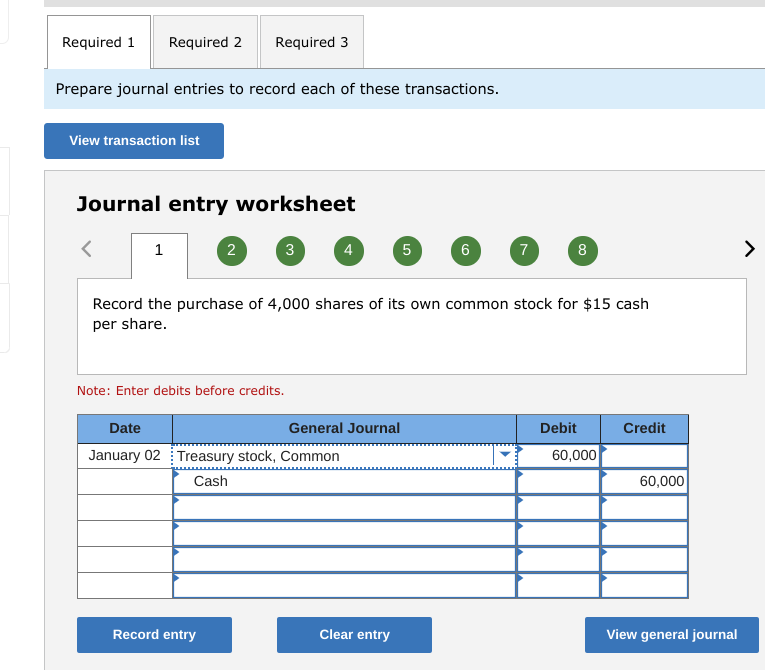This screenshot has height=670, width=781.
Task: Select journal entry tab 1
Action: [159, 255]
